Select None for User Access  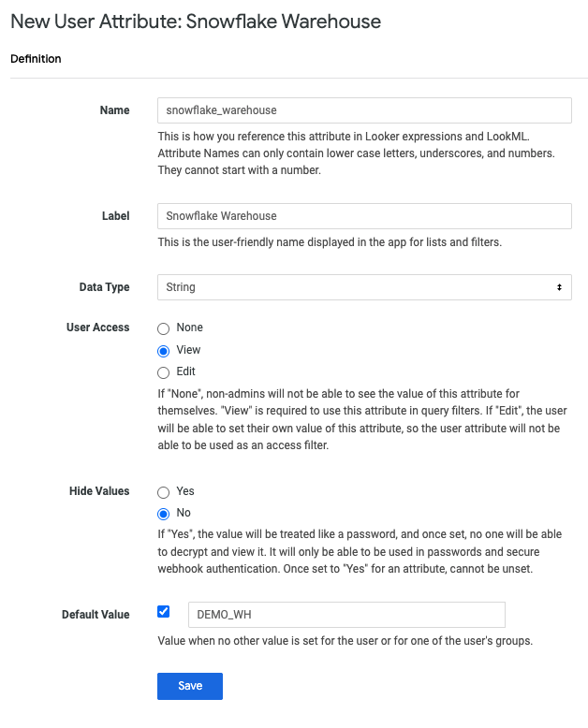[x=164, y=328]
